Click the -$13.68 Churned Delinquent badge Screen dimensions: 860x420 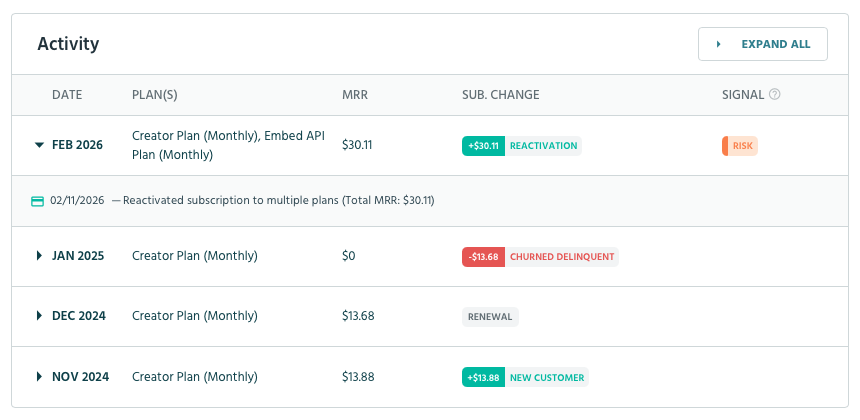pos(540,257)
